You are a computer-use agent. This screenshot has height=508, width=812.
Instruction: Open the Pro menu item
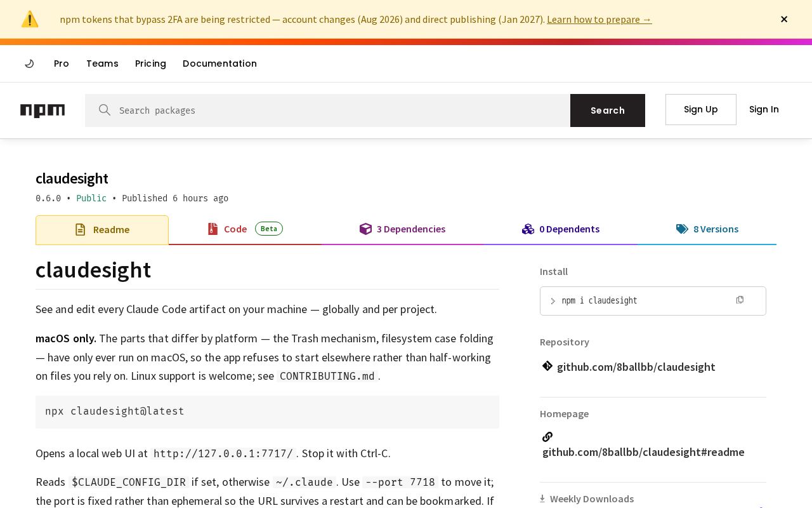point(62,63)
